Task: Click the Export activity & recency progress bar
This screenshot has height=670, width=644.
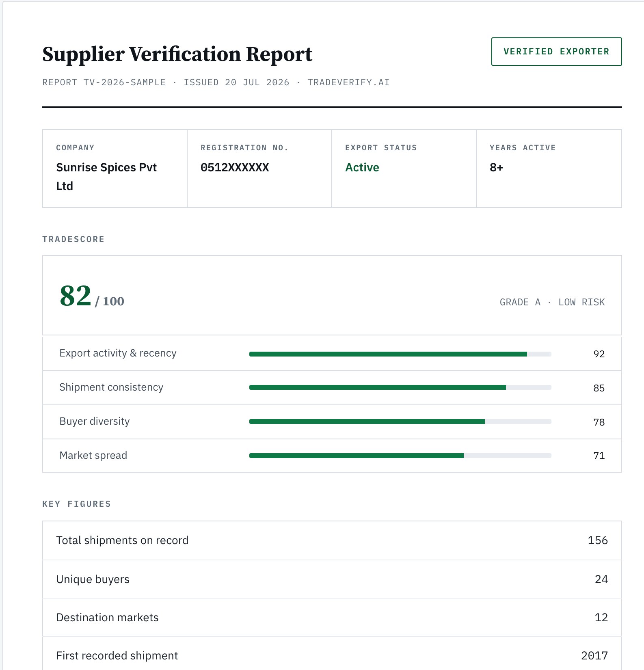Action: click(400, 354)
